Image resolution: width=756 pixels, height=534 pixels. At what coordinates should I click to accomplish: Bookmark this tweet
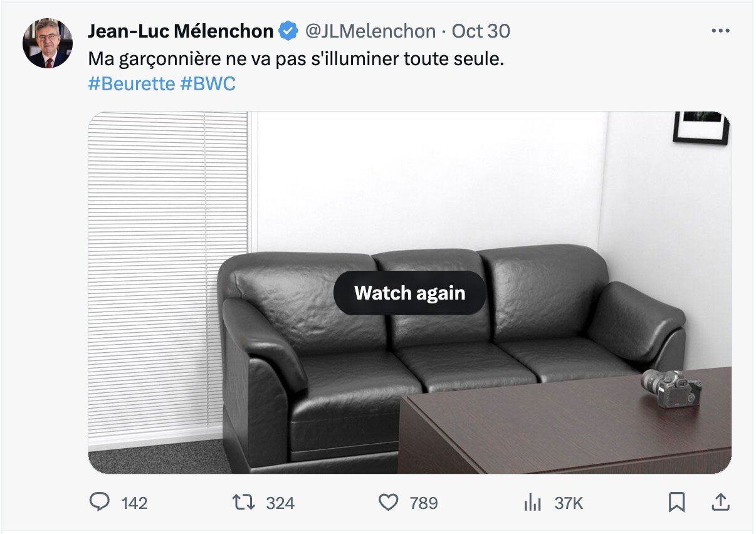click(677, 502)
